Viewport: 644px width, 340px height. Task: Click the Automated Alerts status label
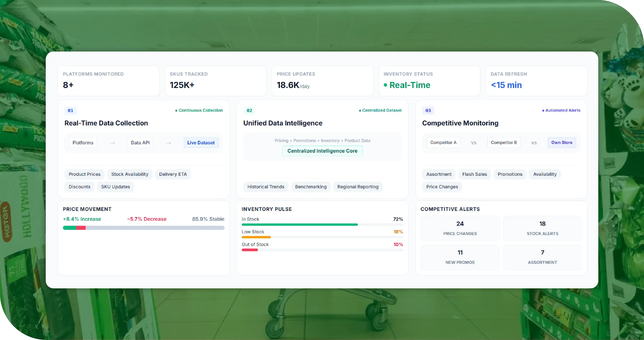coord(561,110)
